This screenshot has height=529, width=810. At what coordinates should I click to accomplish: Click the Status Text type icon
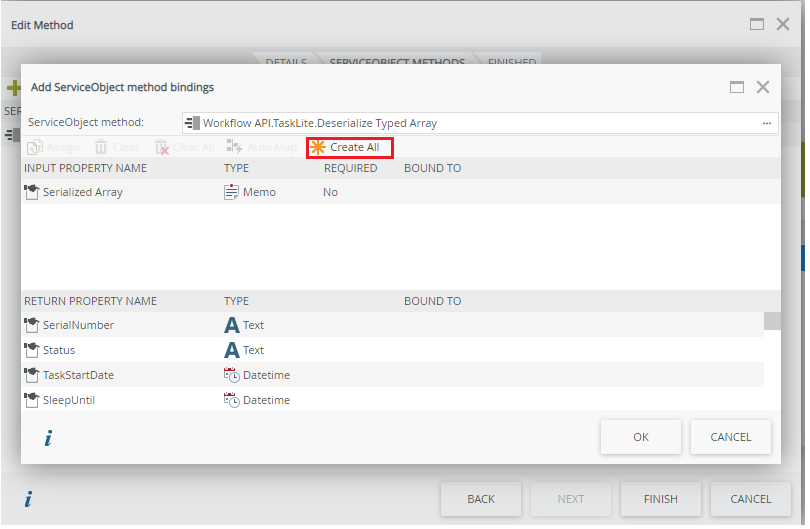[231, 350]
